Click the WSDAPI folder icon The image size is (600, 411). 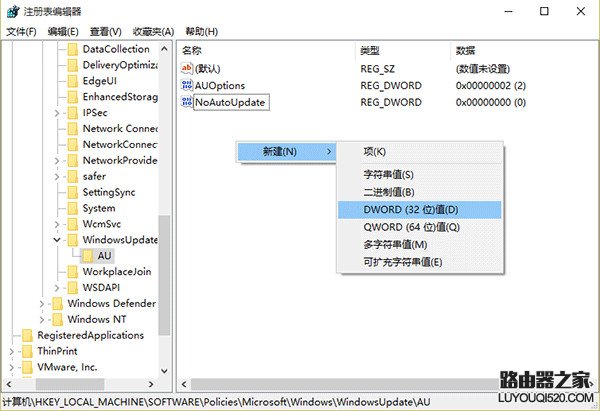(72, 288)
